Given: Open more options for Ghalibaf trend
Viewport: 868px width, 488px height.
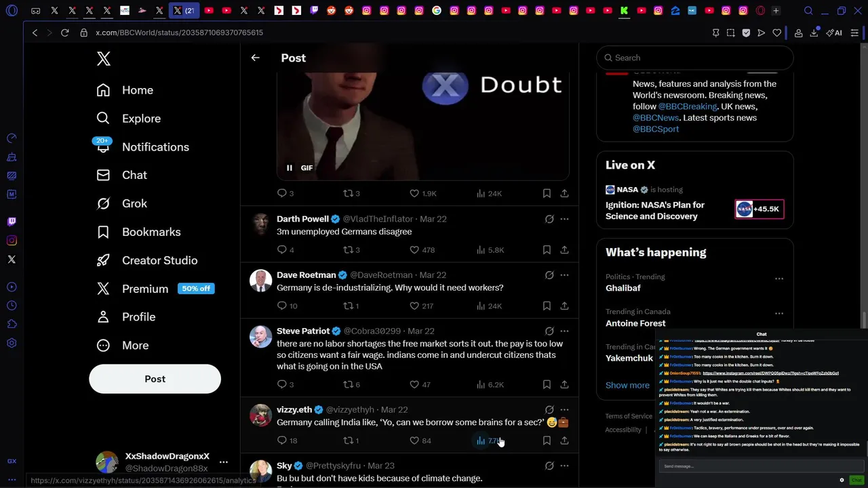Looking at the screenshot, I should [x=779, y=279].
